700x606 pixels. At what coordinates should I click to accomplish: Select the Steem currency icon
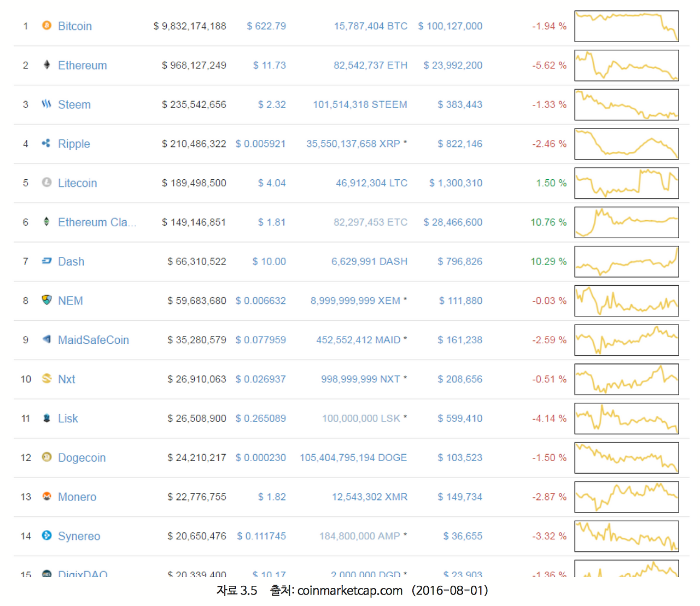[x=46, y=104]
